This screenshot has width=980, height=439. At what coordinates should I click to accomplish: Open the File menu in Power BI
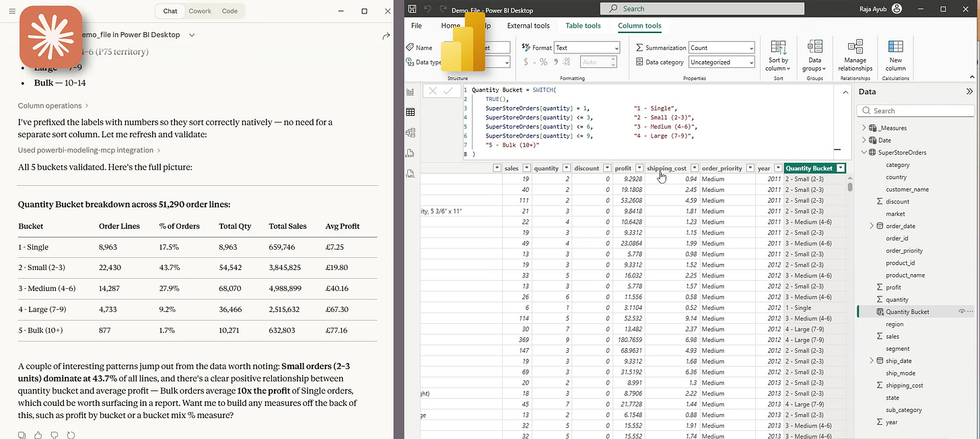pos(417,26)
